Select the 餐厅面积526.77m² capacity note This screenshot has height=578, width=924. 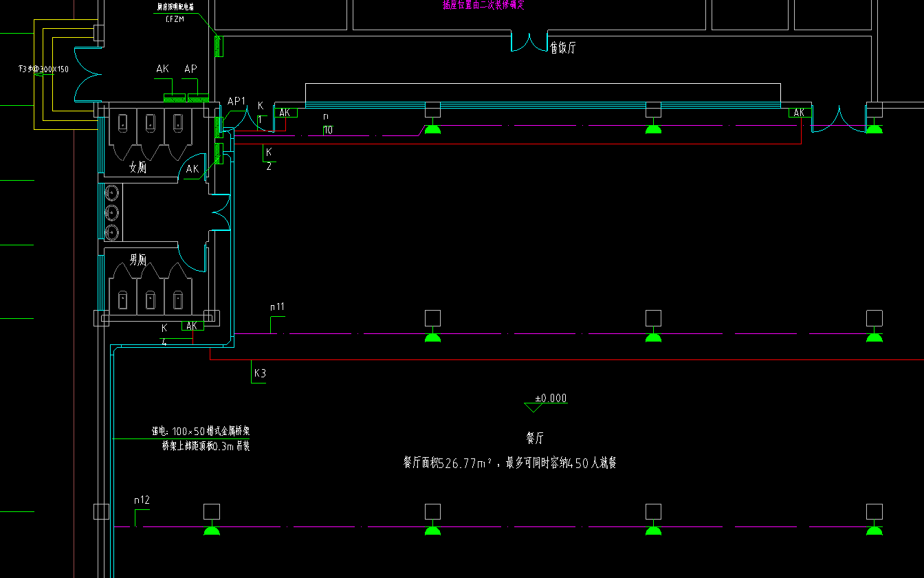click(509, 463)
